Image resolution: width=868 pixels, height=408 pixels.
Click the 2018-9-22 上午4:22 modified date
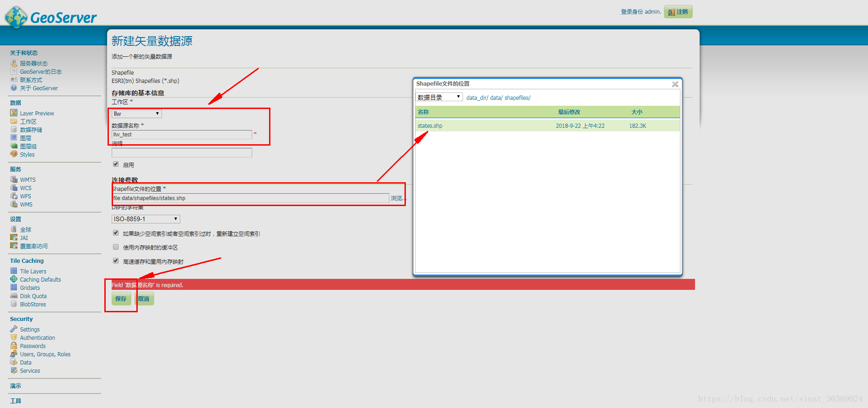point(580,126)
